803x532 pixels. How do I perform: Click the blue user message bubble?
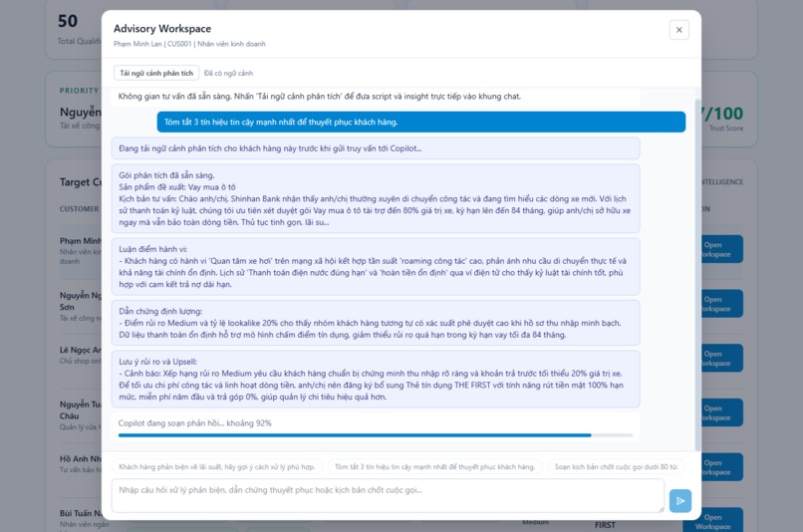pyautogui.click(x=421, y=122)
